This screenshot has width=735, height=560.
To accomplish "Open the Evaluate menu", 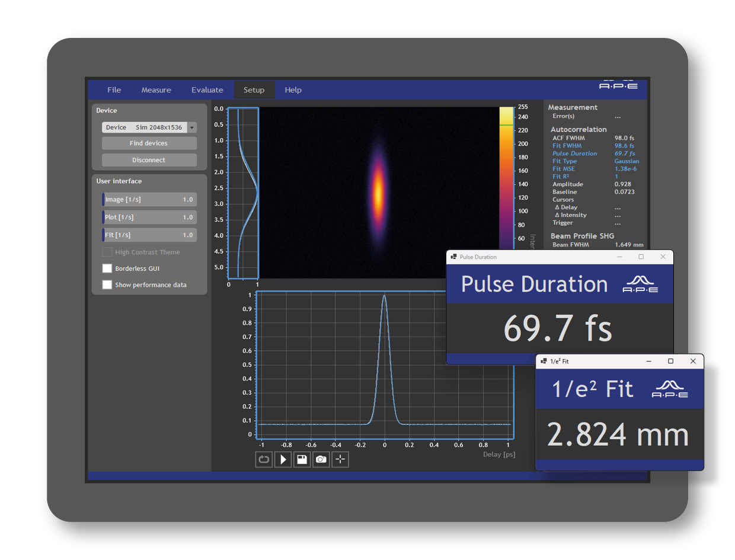I will click(207, 89).
